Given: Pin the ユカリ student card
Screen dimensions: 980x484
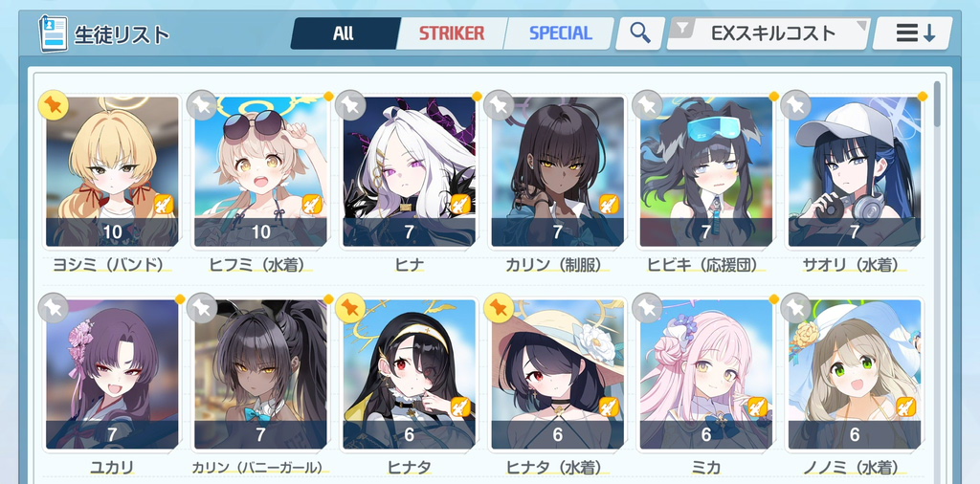Looking at the screenshot, I should [54, 308].
